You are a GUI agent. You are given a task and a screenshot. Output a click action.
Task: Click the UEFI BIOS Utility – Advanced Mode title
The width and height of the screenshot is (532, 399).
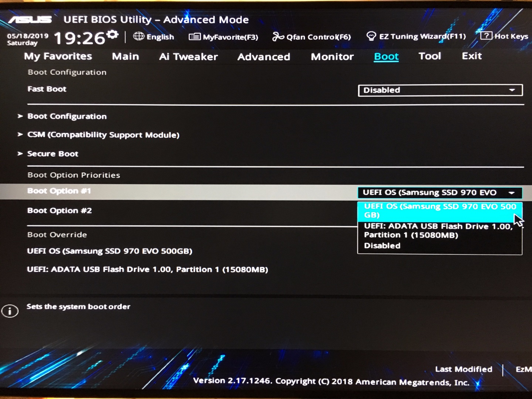(156, 20)
